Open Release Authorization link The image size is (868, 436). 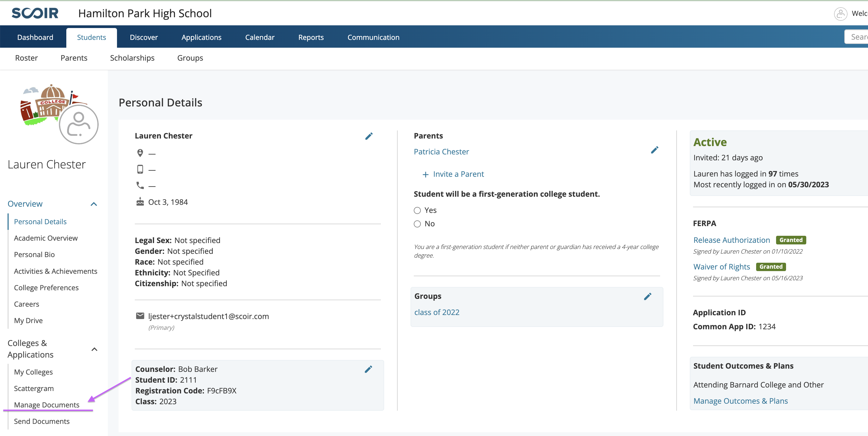732,240
